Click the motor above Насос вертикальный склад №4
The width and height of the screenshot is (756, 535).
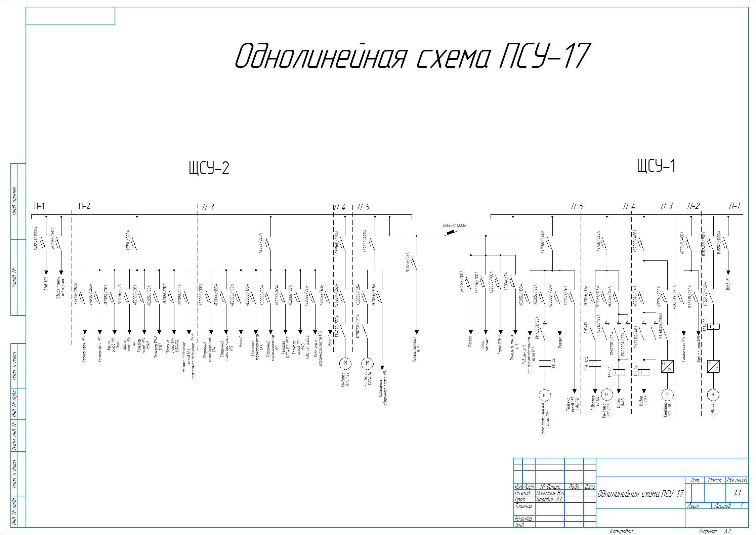click(544, 396)
